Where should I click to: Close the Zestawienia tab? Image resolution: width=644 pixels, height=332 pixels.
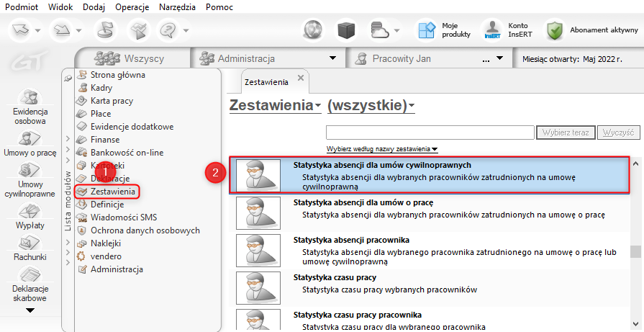[300, 78]
